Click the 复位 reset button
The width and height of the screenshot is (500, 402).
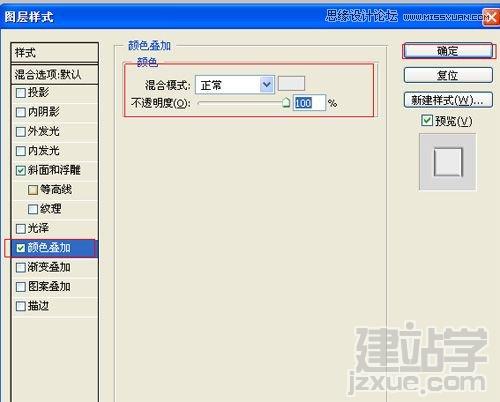[448, 75]
